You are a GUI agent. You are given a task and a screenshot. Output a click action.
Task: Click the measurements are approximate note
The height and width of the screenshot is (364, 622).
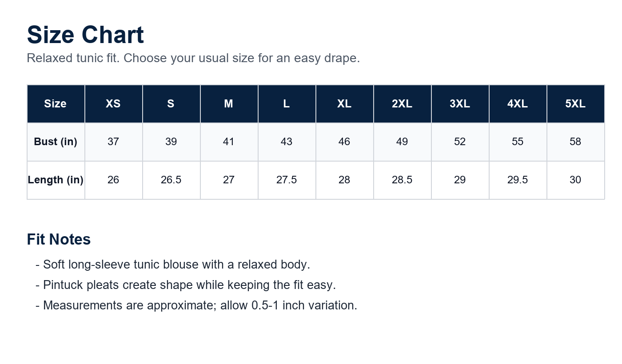click(x=196, y=305)
